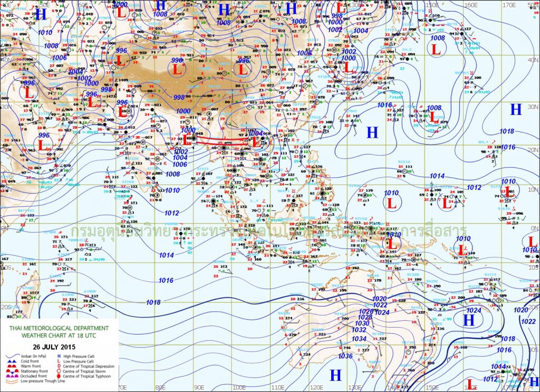Image resolution: width=540 pixels, height=392 pixels.
Task: Click the "Occluded front" legend label
Action: 33,376
